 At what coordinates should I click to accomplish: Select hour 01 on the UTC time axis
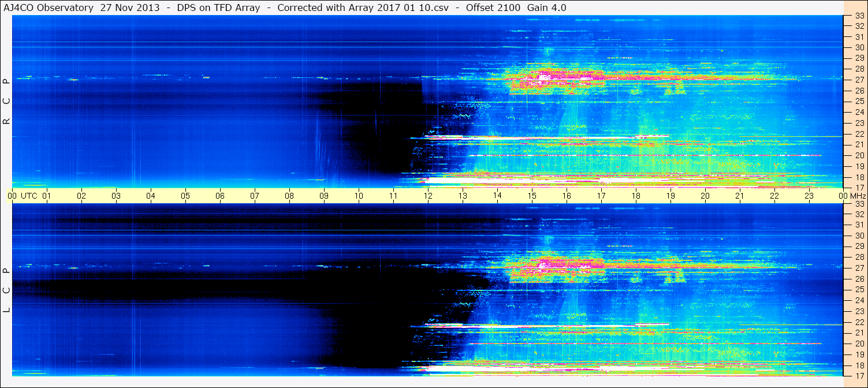pos(47,196)
